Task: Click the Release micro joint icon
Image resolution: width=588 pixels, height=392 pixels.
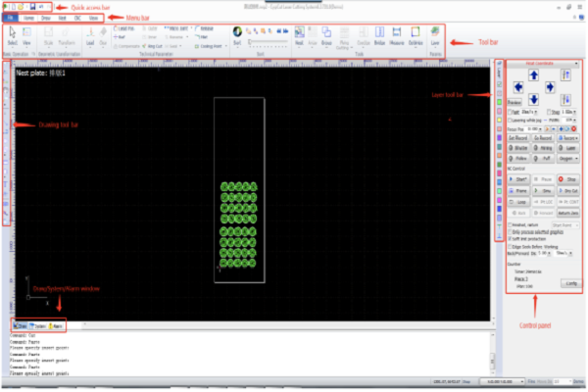Action: click(205, 28)
